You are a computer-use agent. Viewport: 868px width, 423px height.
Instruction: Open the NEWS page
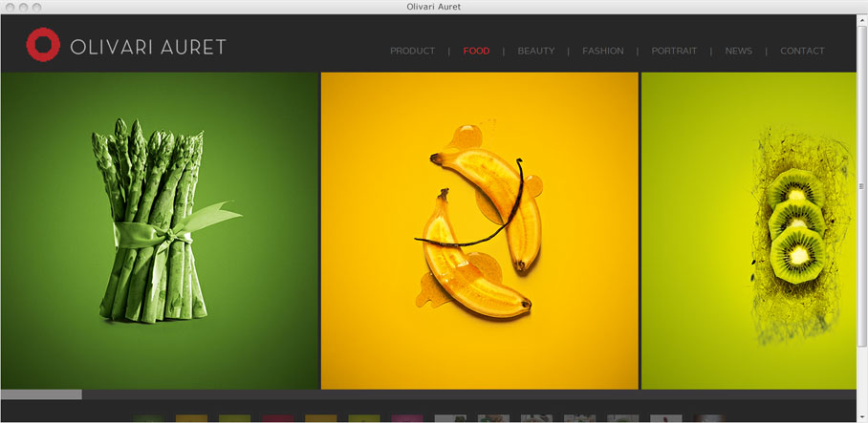738,51
